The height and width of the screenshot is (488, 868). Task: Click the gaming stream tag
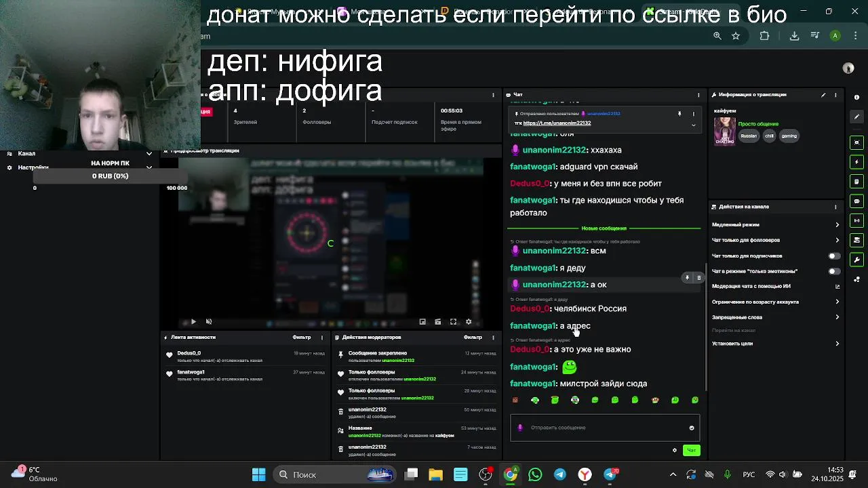(x=789, y=136)
